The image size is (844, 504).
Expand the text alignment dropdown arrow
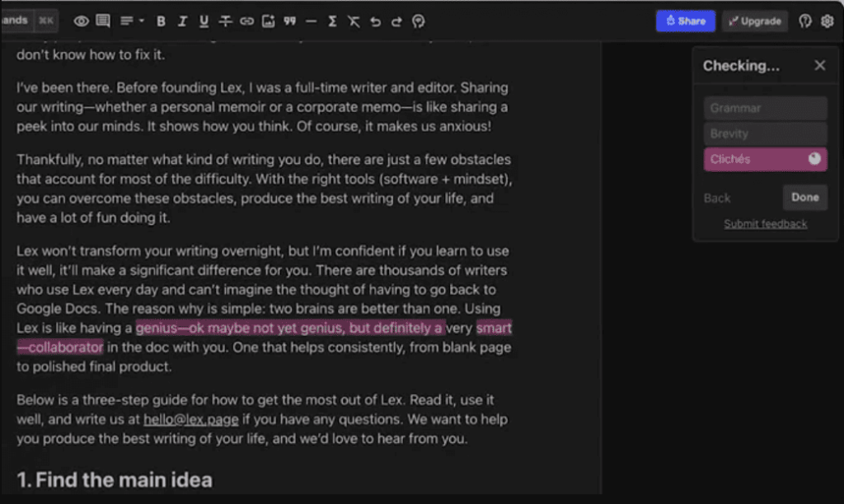141,21
